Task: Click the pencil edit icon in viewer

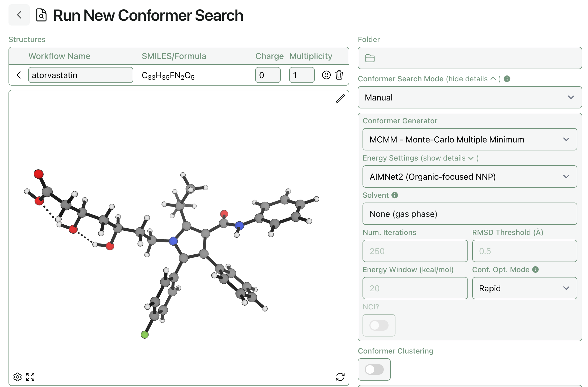Action: click(x=340, y=99)
